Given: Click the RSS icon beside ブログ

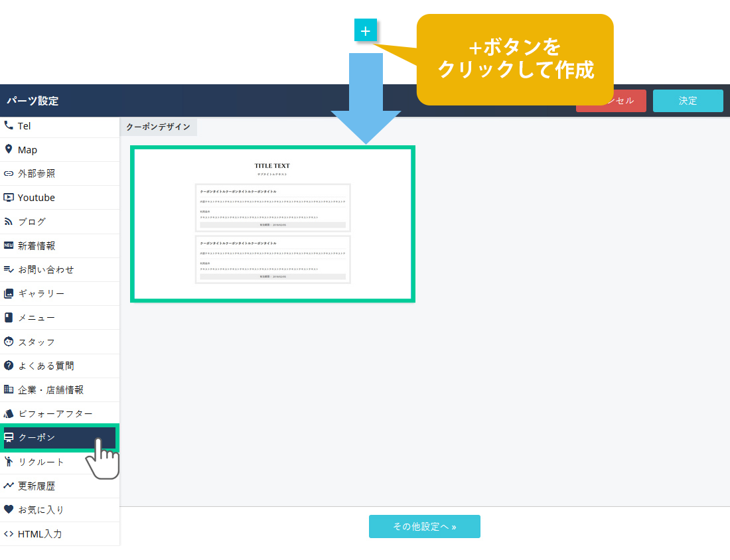Looking at the screenshot, I should point(9,222).
